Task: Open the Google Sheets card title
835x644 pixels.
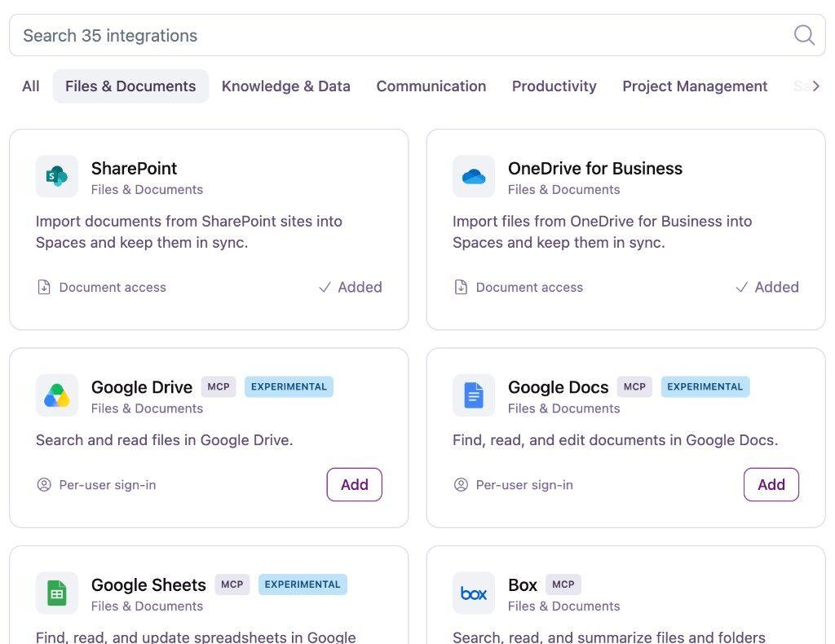Action: 148,585
